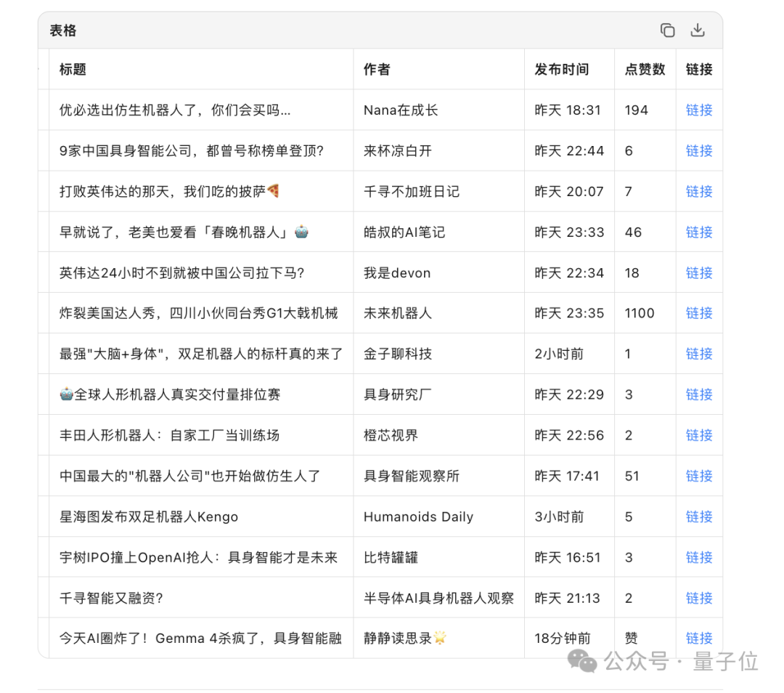Image resolution: width=784 pixels, height=693 pixels.
Task: Follow the 链接 in the 我是devon row
Action: [x=699, y=272]
